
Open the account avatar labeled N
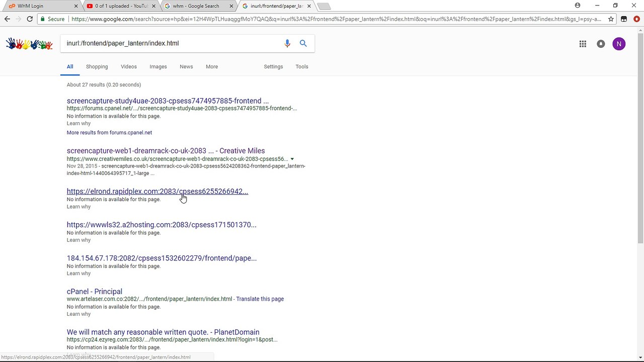[619, 44]
